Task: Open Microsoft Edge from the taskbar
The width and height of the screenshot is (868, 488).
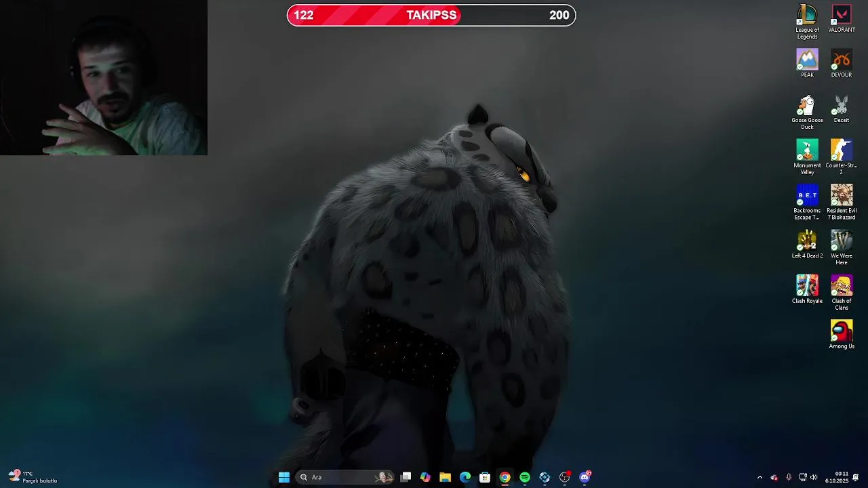Action: [465, 477]
